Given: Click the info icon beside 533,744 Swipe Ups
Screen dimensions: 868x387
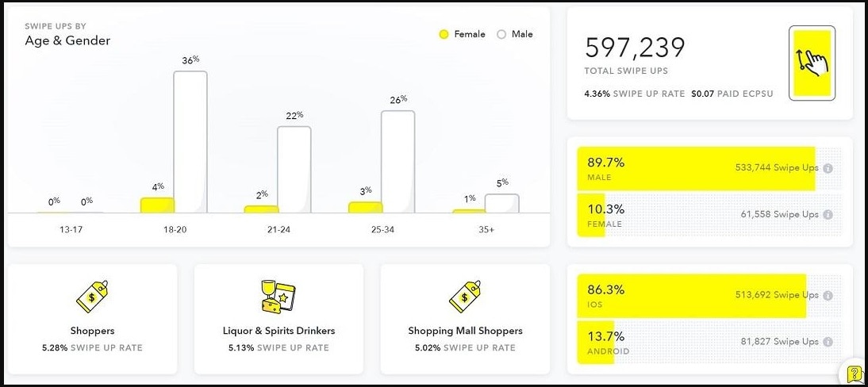Looking at the screenshot, I should (828, 168).
